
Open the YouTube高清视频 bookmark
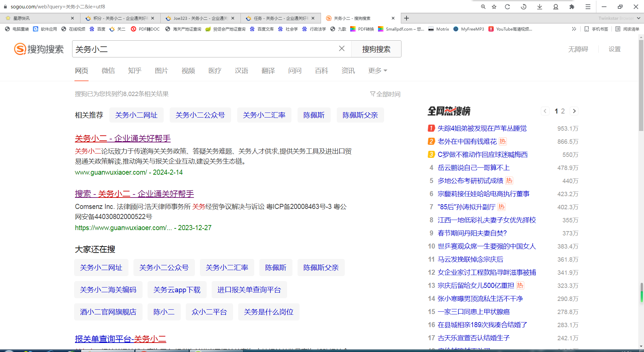pos(510,29)
